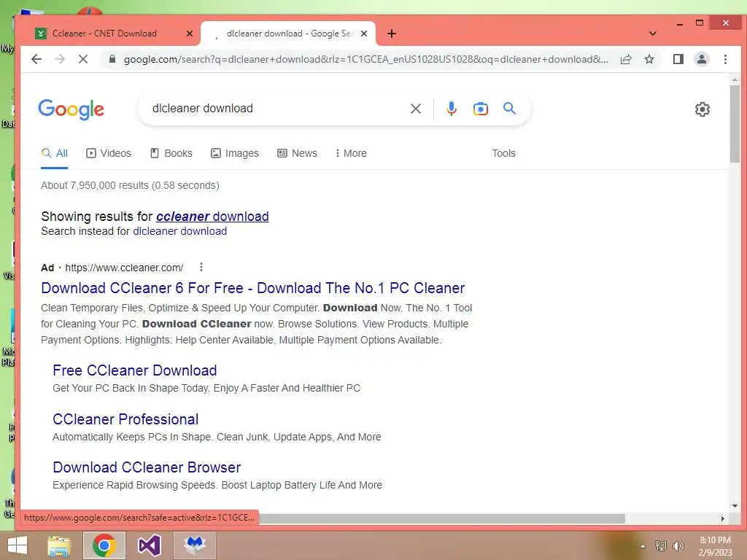Open the Download CCleaner Browser link
Viewport: 747px width, 560px height.
pyautogui.click(x=147, y=467)
